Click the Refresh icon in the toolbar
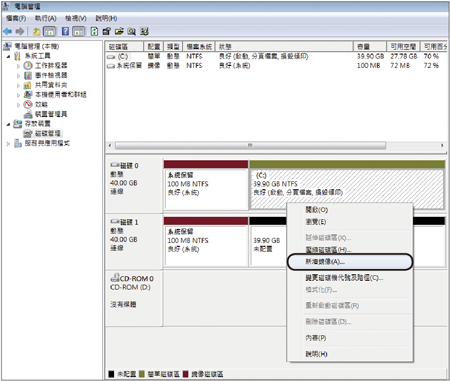450x381 pixels. point(94,31)
